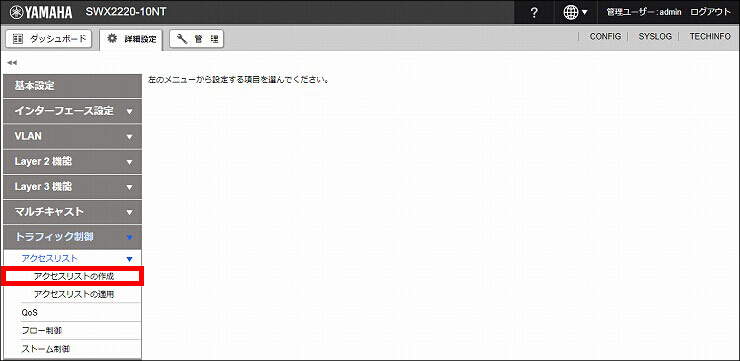Click the SWX2220-10NT model name
The height and width of the screenshot is (361, 740).
126,12
